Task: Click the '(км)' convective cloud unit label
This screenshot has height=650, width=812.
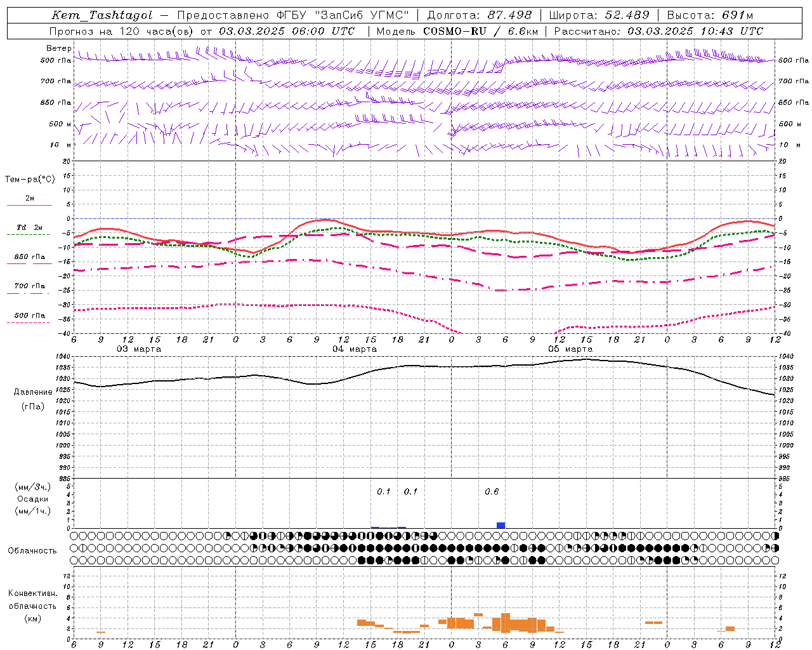Action: (x=32, y=618)
